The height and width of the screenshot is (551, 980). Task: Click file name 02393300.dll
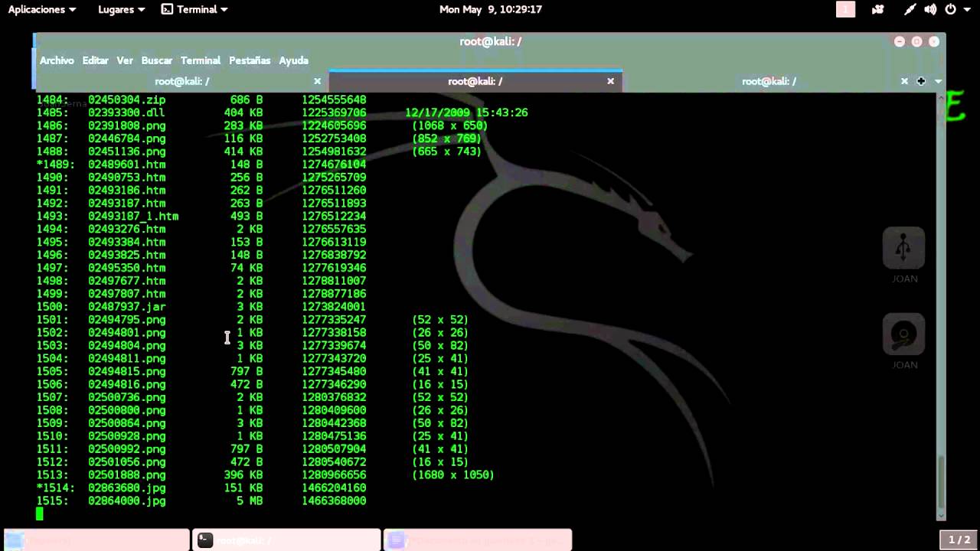tap(126, 112)
